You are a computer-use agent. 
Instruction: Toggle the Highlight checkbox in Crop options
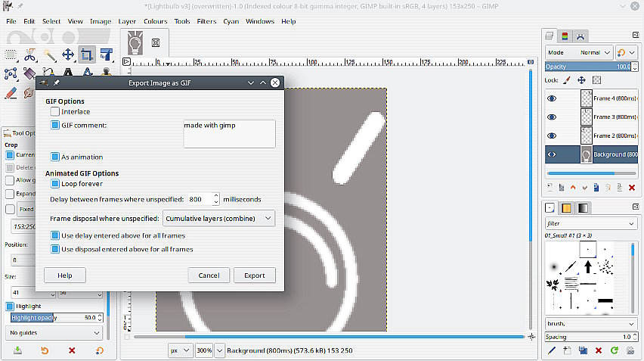pos(10,306)
